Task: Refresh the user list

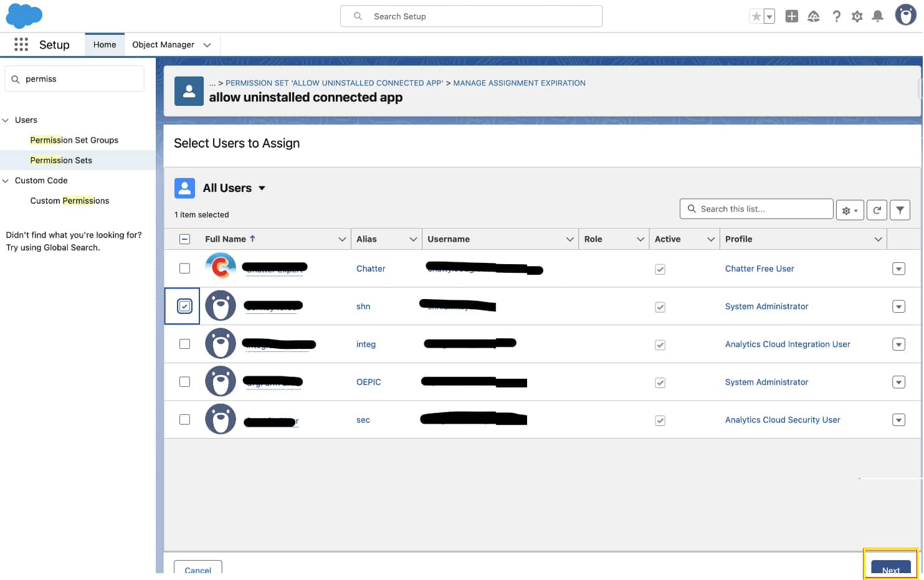Action: pos(877,210)
